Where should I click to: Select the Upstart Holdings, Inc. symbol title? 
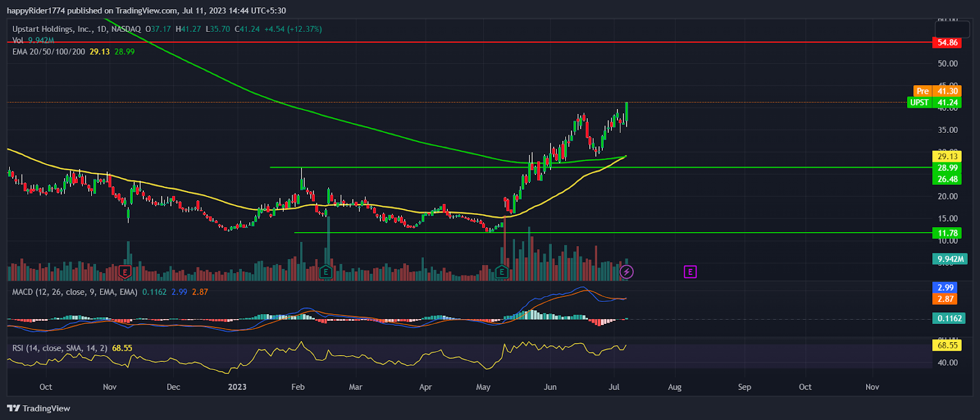[x=53, y=29]
